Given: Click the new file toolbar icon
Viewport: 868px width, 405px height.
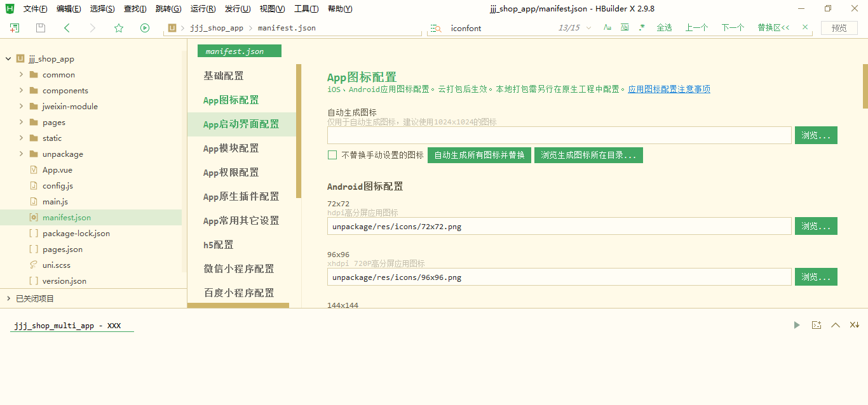Looking at the screenshot, I should [x=15, y=28].
